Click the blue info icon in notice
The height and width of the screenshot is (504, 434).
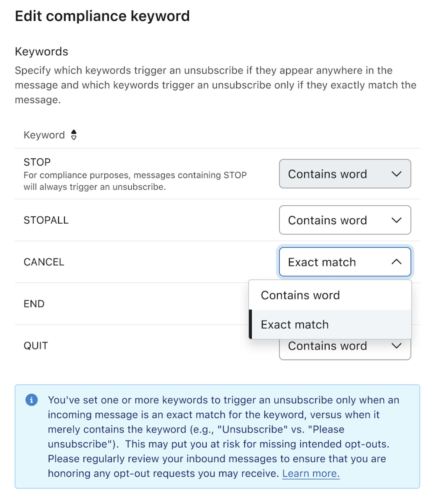31,400
